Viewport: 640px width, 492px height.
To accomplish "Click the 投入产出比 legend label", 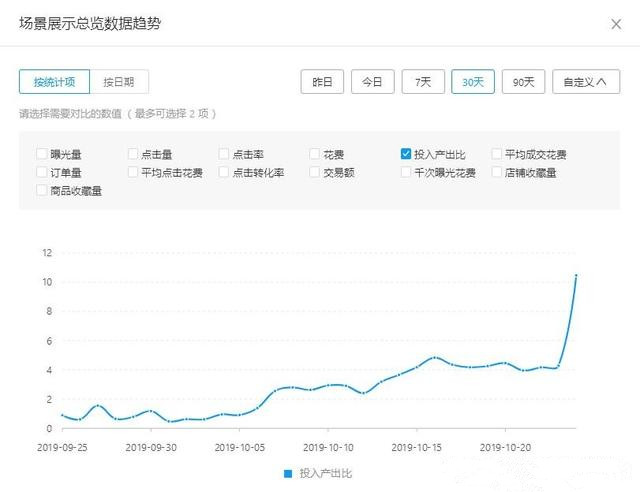I will [325, 474].
